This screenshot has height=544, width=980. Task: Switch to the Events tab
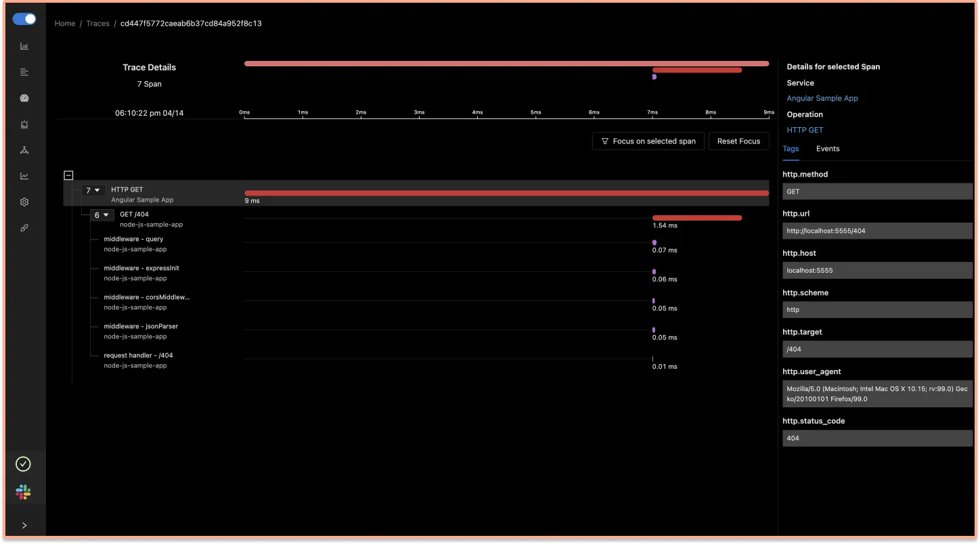point(828,149)
